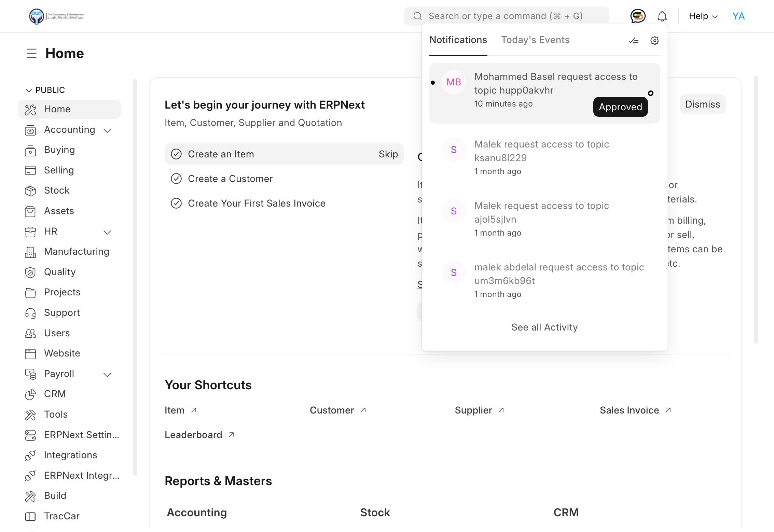Toggle read circle on Mohammed Basel notification
The width and height of the screenshot is (774, 532).
click(650, 93)
